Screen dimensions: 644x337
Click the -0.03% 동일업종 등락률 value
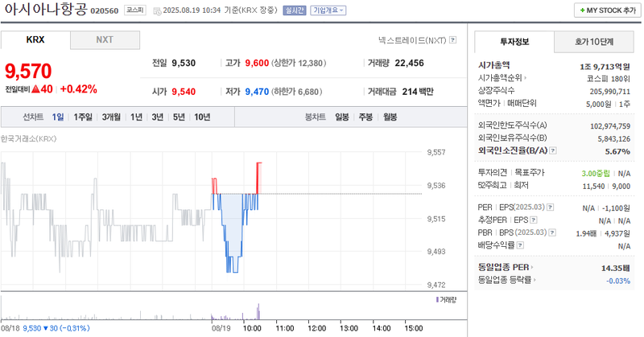click(x=618, y=281)
